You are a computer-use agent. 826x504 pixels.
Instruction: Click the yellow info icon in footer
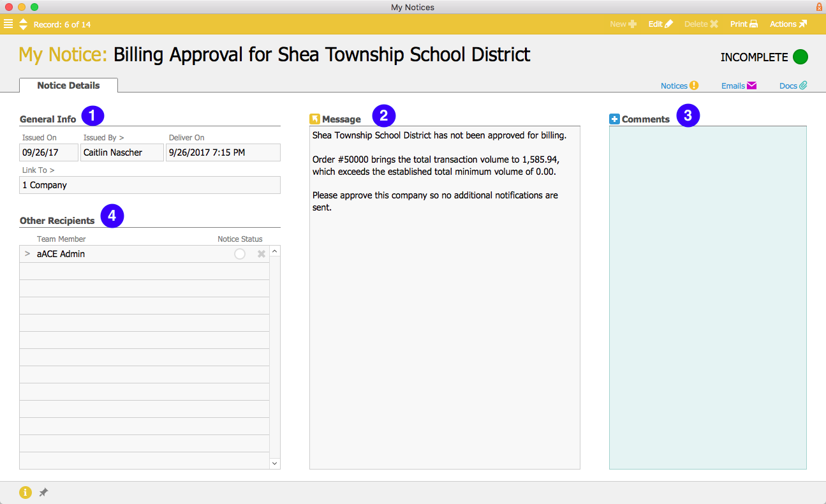click(26, 493)
